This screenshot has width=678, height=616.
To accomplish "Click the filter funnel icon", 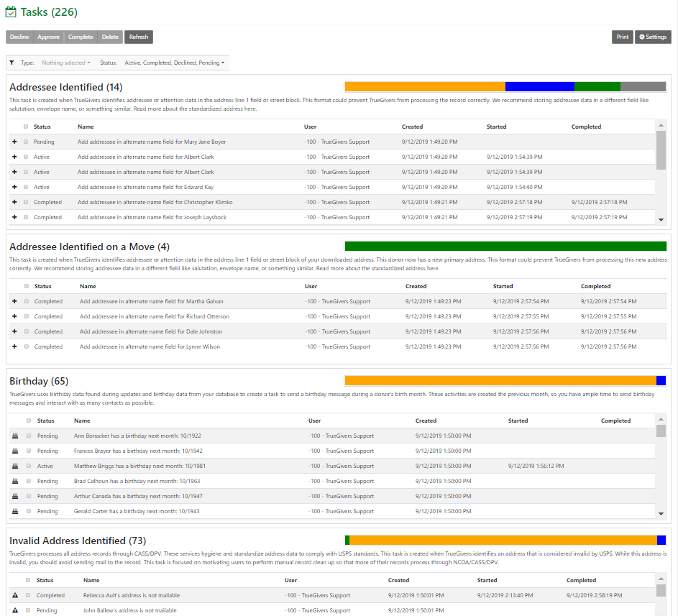I will (x=12, y=63).
